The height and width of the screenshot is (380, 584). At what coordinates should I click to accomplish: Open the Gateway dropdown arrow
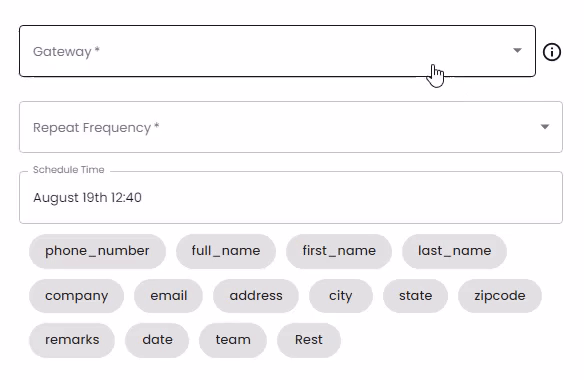(x=517, y=50)
